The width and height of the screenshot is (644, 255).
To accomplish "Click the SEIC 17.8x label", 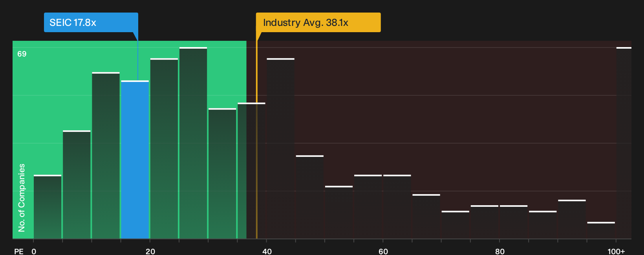I will [91, 22].
